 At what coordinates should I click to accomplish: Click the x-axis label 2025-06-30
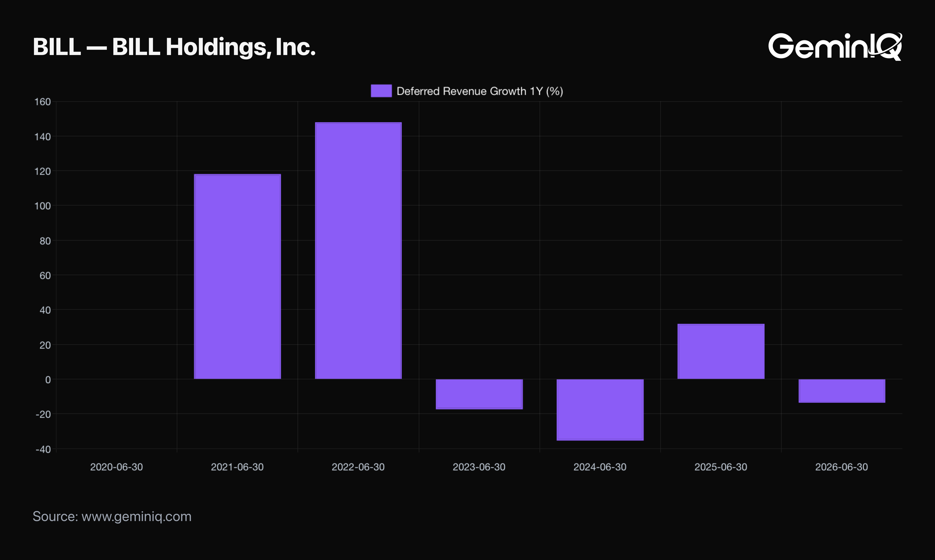(721, 467)
